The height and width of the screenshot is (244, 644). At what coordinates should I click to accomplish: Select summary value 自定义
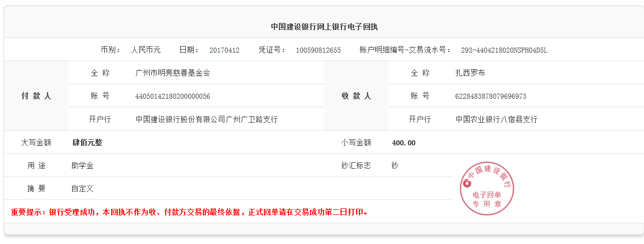83,188
